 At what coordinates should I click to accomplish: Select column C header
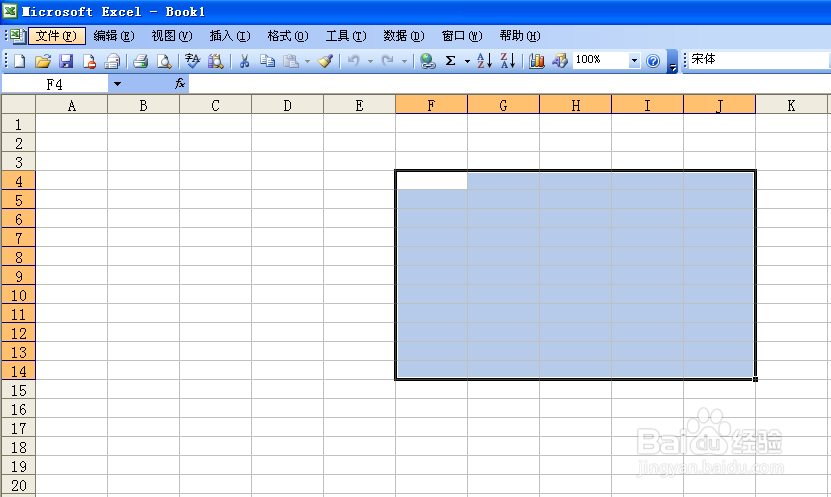(215, 105)
